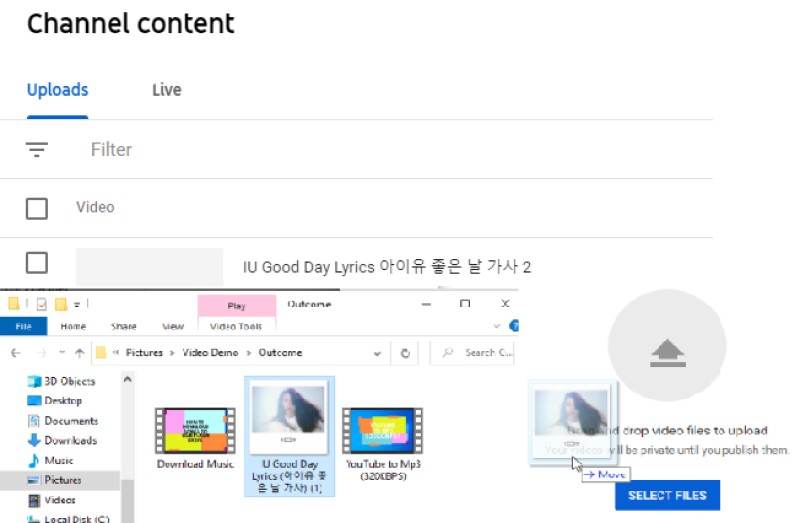
Task: Maximize the Explorer Outcome window
Action: click(465, 304)
